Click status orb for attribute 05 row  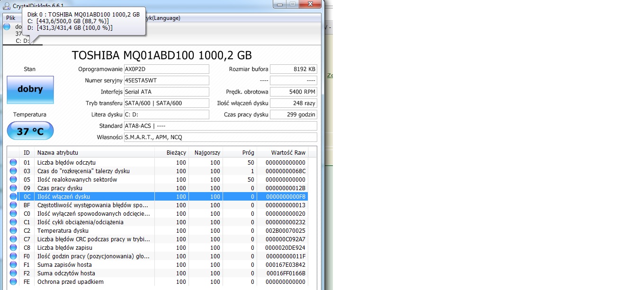point(13,179)
